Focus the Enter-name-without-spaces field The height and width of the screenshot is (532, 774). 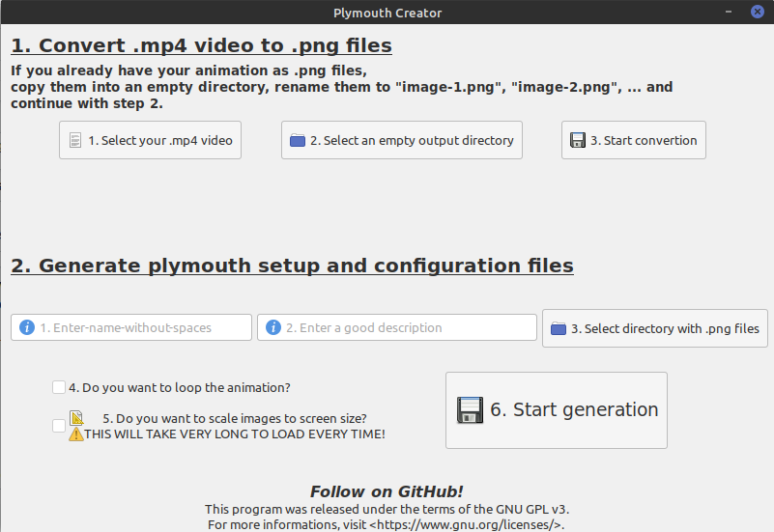131,327
